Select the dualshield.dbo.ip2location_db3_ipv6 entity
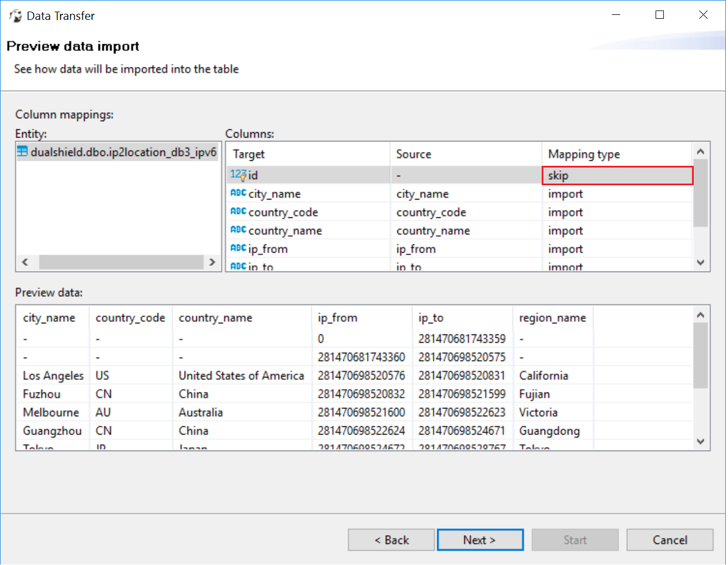This screenshot has width=728, height=565. [123, 152]
